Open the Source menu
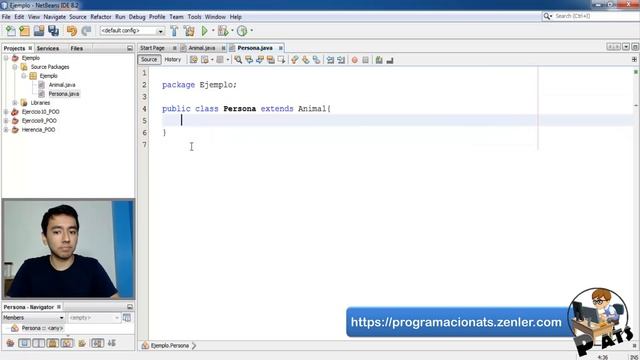Image resolution: width=640 pixels, height=360 pixels. (x=78, y=17)
